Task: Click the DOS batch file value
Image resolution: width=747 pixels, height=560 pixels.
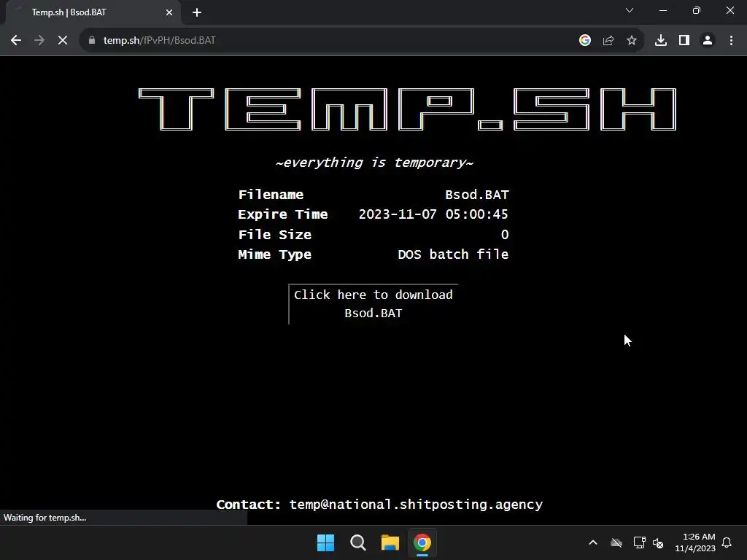Action: click(x=453, y=254)
